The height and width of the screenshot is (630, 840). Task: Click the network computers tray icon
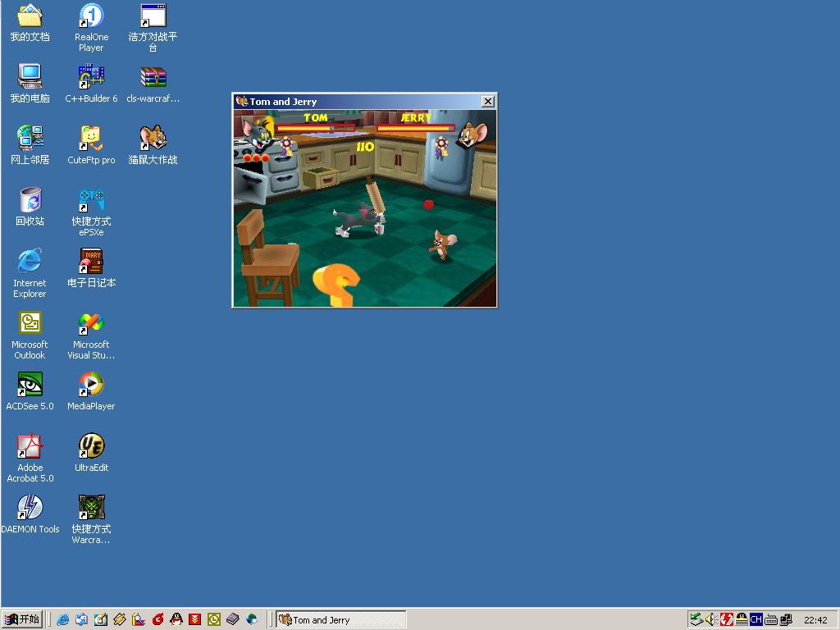(x=786, y=619)
